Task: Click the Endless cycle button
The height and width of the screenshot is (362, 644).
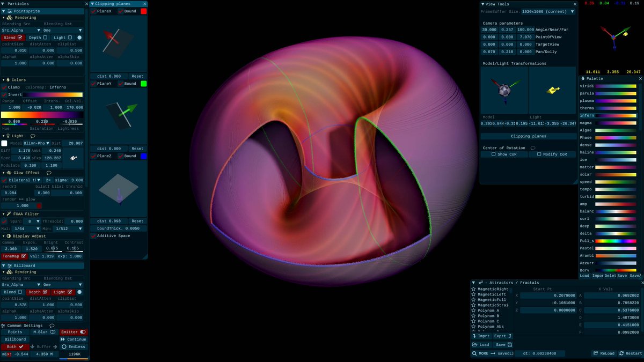Action: click(x=73, y=347)
